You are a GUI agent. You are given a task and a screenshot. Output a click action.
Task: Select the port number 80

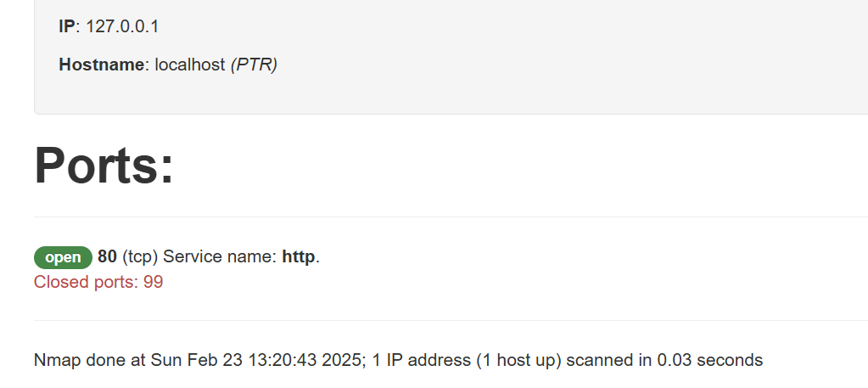(x=108, y=257)
